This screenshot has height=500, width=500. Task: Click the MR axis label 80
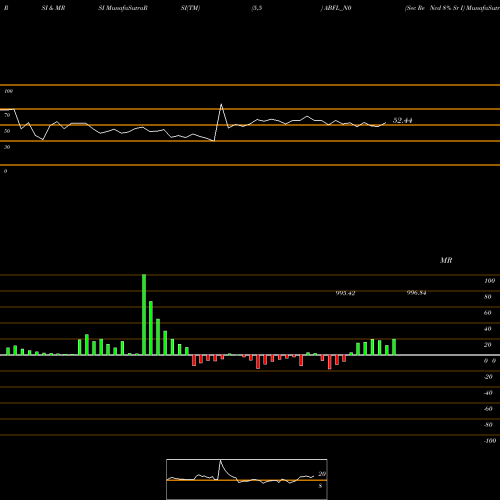tap(488, 297)
